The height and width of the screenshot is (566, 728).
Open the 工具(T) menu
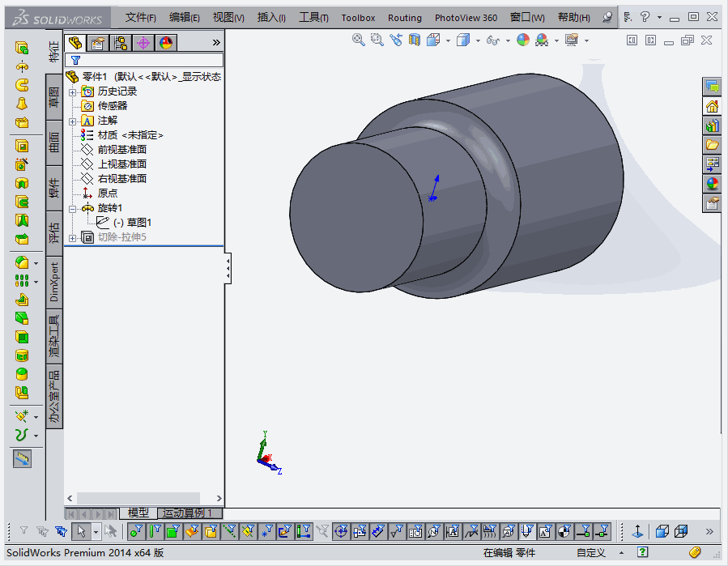[313, 18]
